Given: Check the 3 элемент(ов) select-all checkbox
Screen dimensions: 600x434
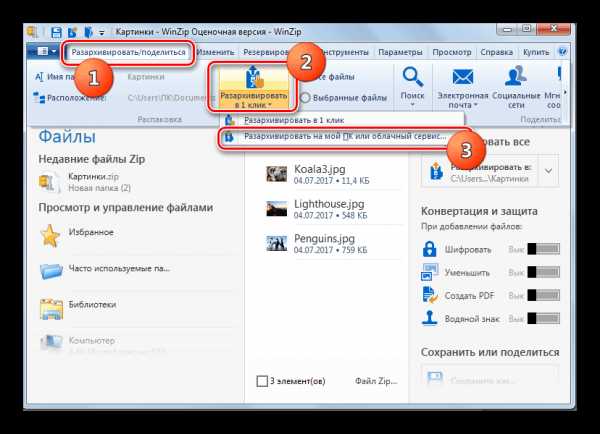Looking at the screenshot, I should coord(262,381).
